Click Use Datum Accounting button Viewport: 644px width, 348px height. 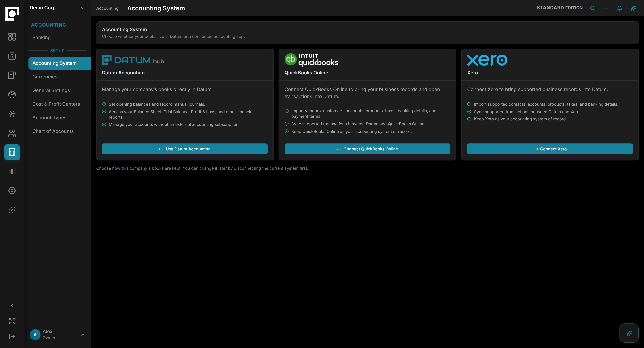(185, 149)
